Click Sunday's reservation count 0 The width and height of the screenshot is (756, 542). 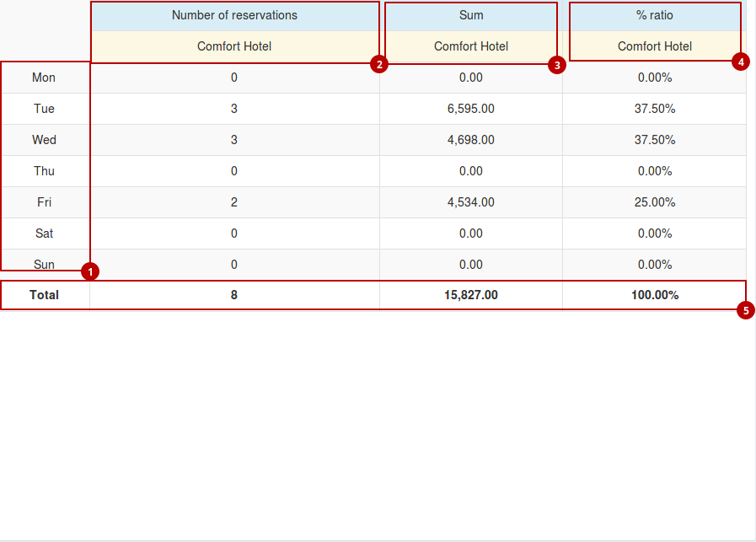tap(233, 265)
